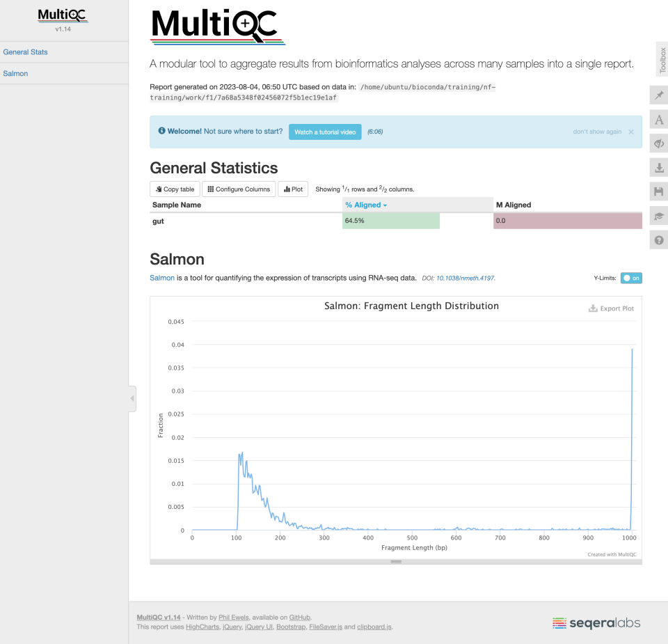Open the Hide samples panel
668x644 pixels.
[x=658, y=143]
